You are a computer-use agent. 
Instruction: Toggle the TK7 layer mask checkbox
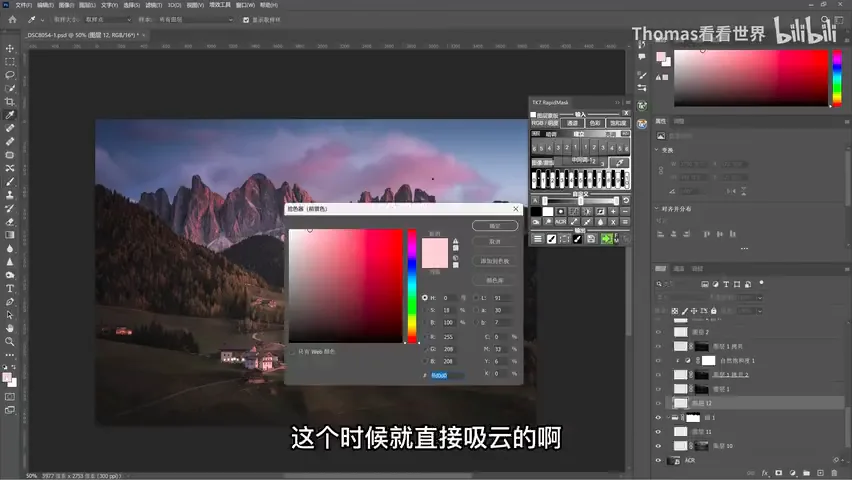point(534,115)
